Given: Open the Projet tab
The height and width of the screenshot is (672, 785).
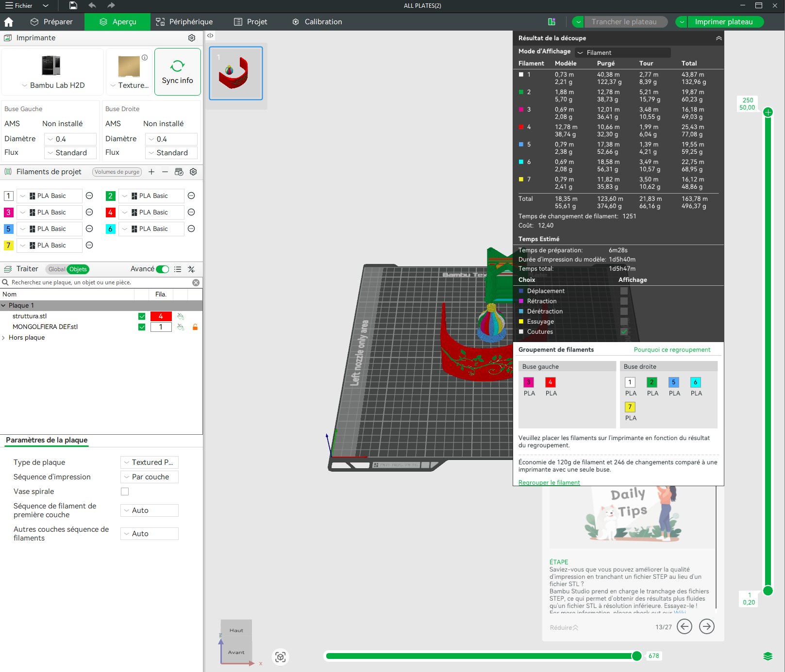Looking at the screenshot, I should tap(251, 22).
